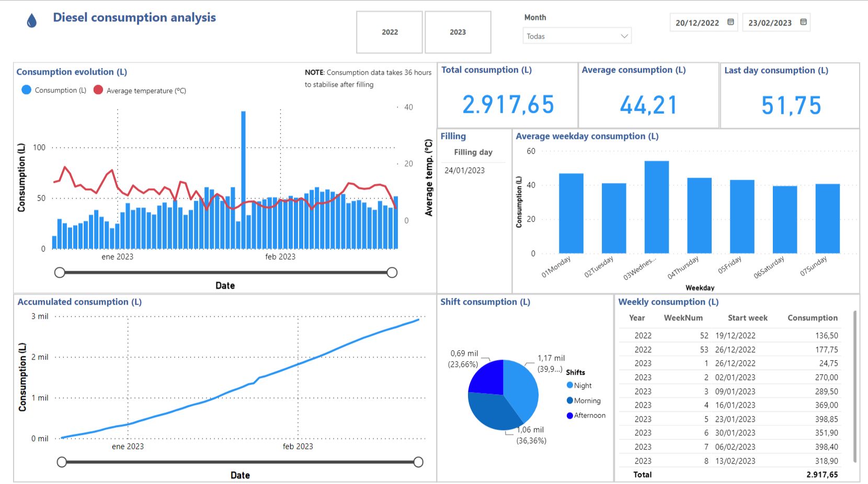Click the Average temperature red legend marker
The width and height of the screenshot is (868, 484).
(98, 90)
